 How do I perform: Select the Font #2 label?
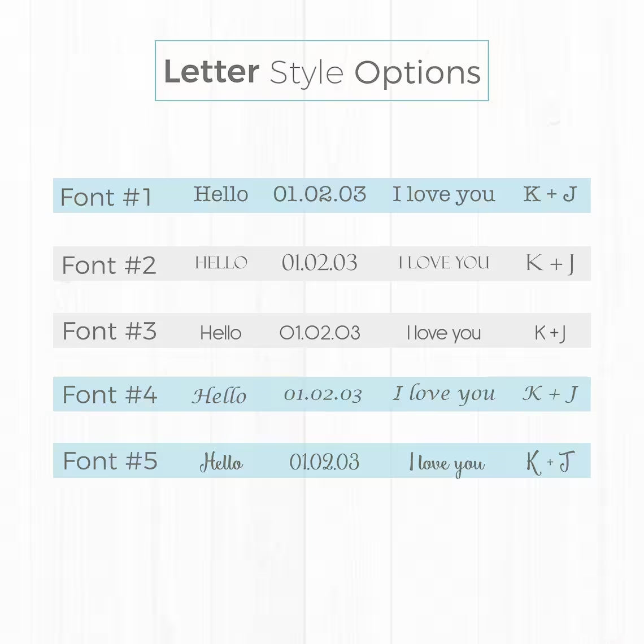(108, 265)
